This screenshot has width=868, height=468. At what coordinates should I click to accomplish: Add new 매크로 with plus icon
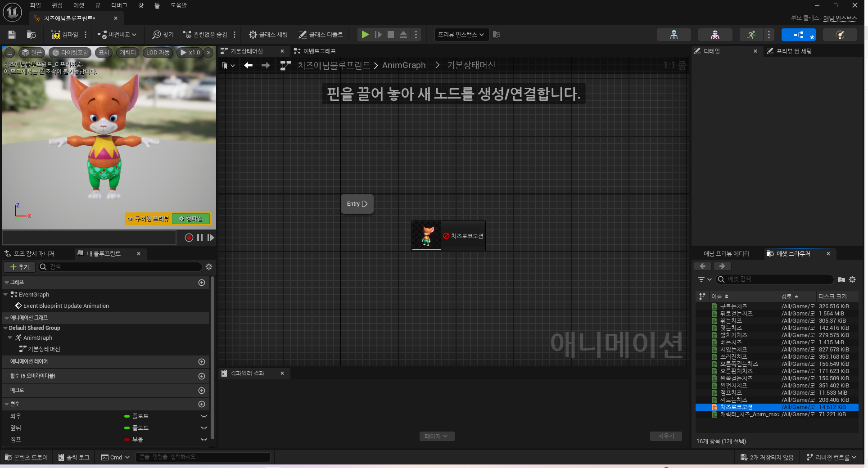point(202,391)
